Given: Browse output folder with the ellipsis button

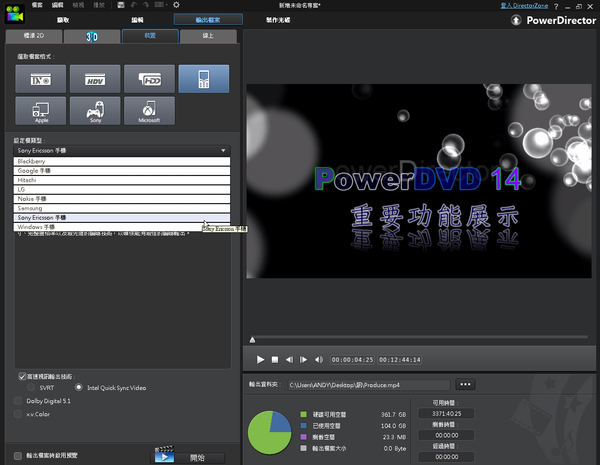Looking at the screenshot, I should coord(465,384).
